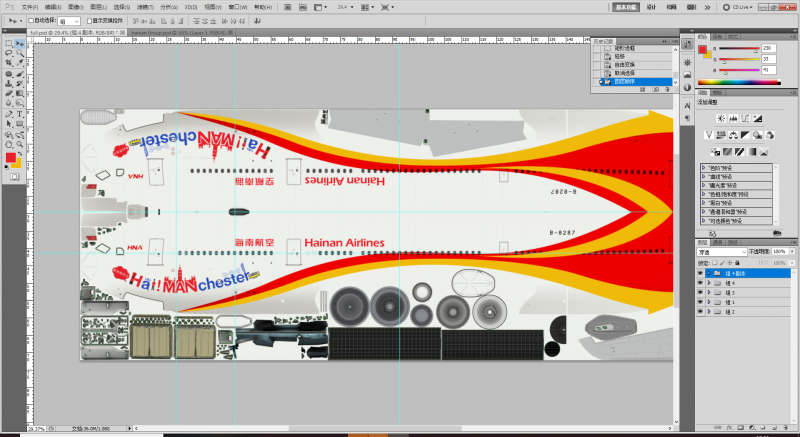Image resolution: width=800 pixels, height=437 pixels.
Task: Hide the 组 4 layer group
Action: (700, 283)
